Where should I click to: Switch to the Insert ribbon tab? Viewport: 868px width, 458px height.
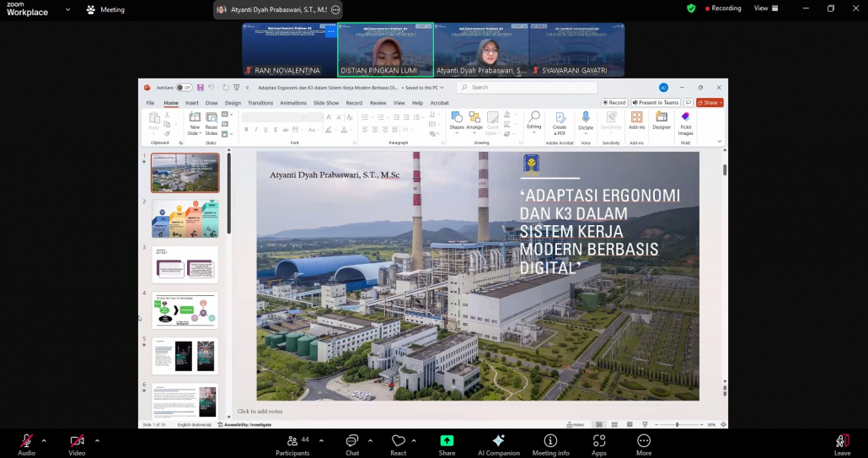(x=191, y=103)
